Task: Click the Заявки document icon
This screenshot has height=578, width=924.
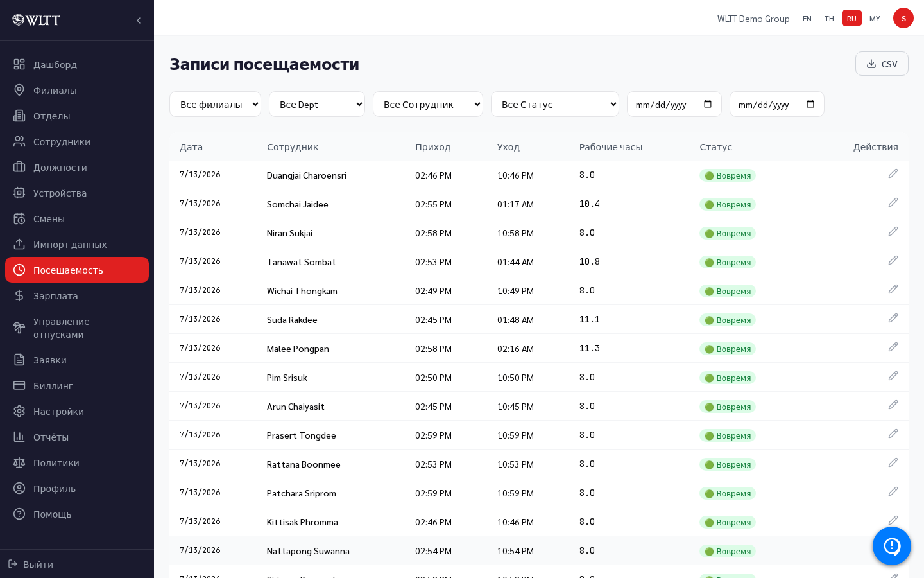Action: [x=19, y=360]
